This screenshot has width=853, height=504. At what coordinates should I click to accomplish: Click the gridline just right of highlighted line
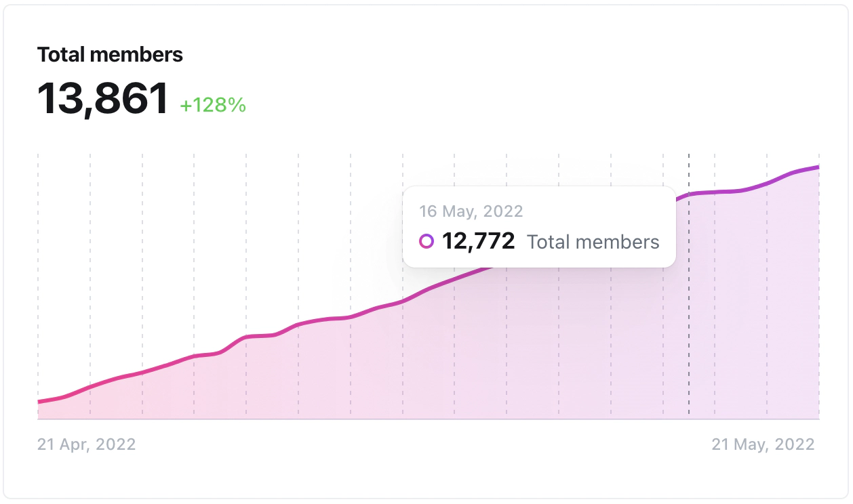point(715,305)
